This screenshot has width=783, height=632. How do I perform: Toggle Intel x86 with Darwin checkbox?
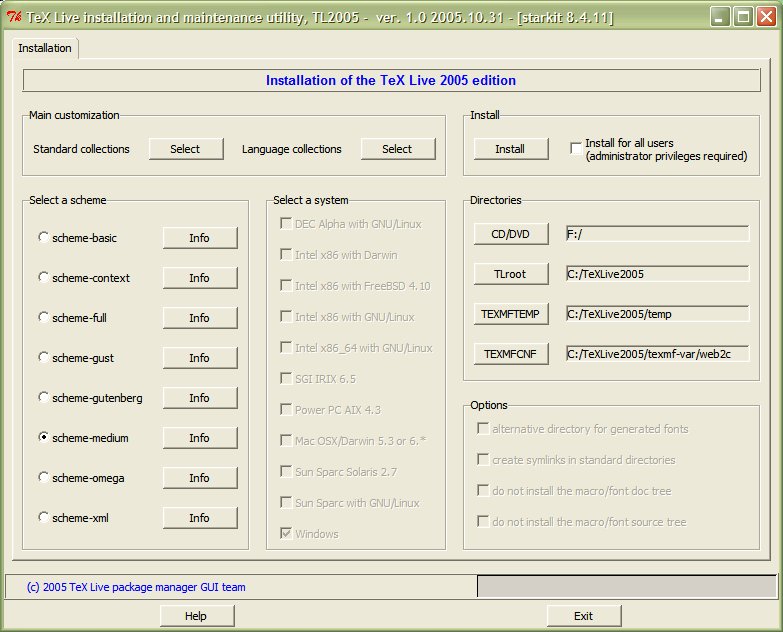286,255
